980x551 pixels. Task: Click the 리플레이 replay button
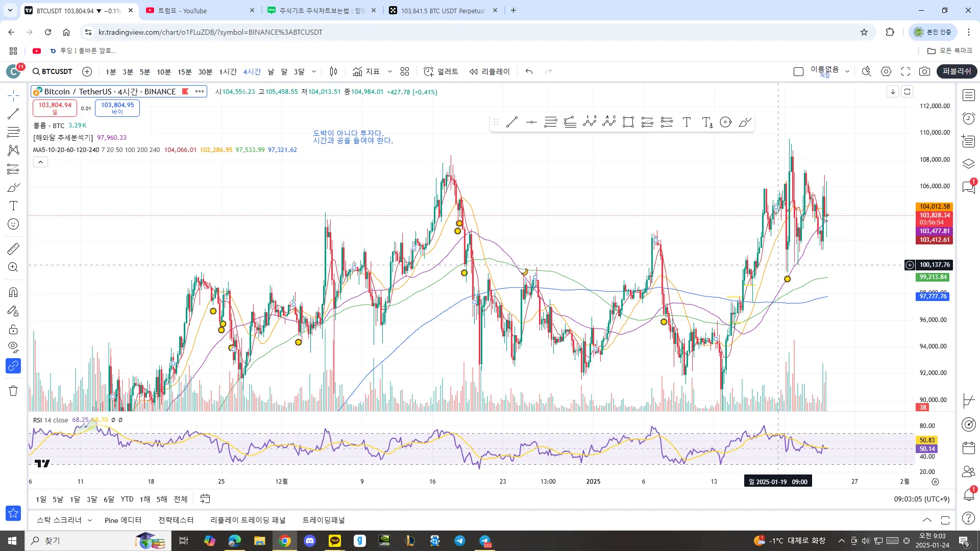coord(489,71)
